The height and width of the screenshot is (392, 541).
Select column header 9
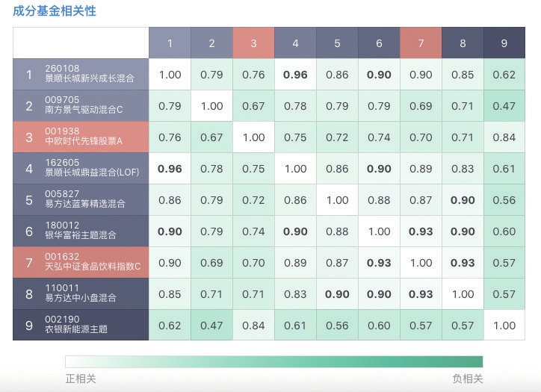point(504,43)
